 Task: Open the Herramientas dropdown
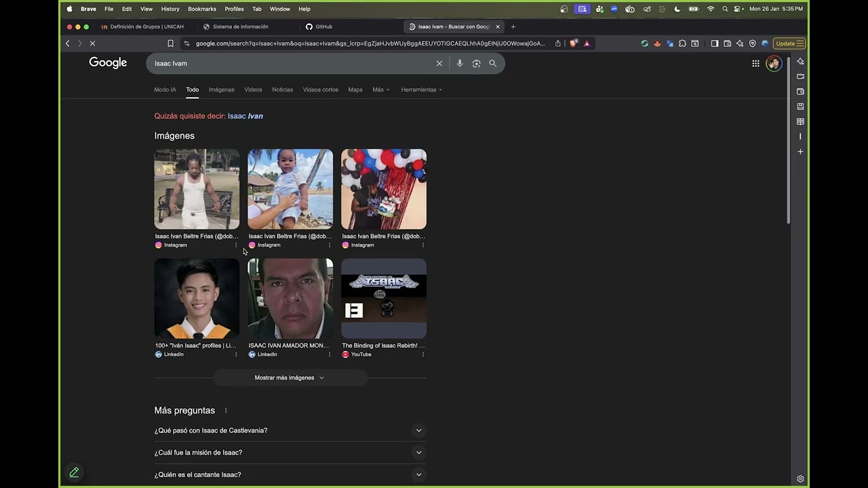(x=421, y=89)
